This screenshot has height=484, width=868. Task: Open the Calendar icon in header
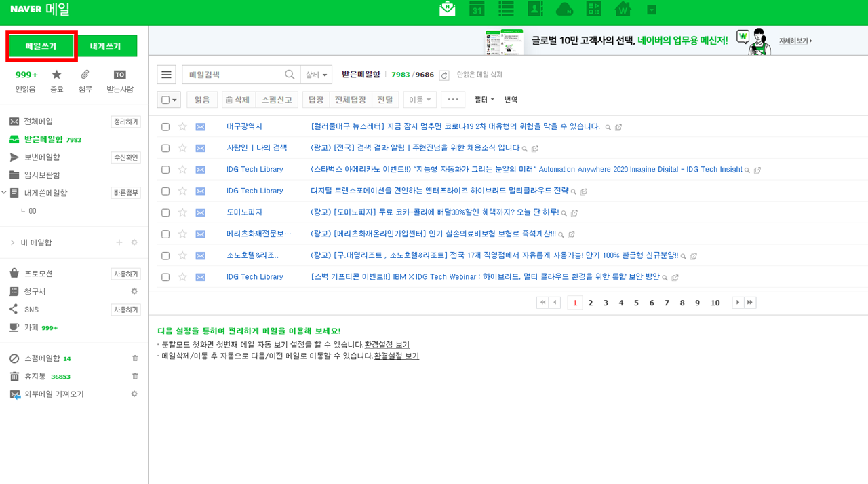pyautogui.click(x=477, y=9)
